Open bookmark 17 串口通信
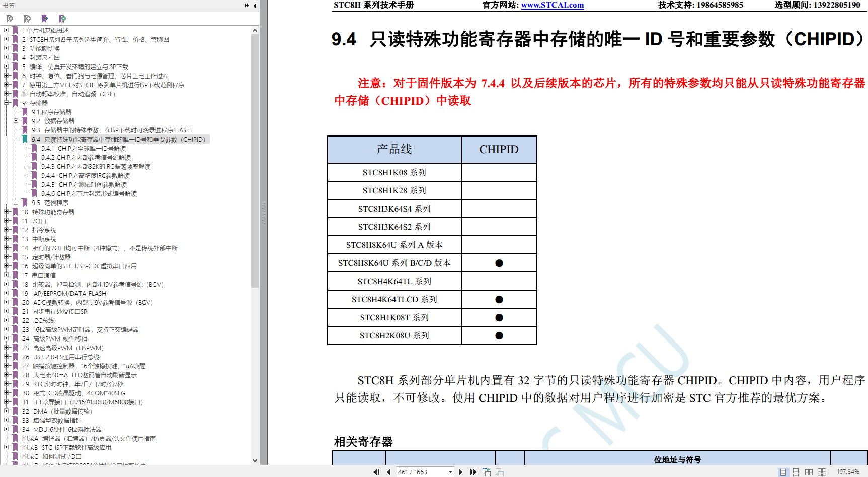 point(39,275)
